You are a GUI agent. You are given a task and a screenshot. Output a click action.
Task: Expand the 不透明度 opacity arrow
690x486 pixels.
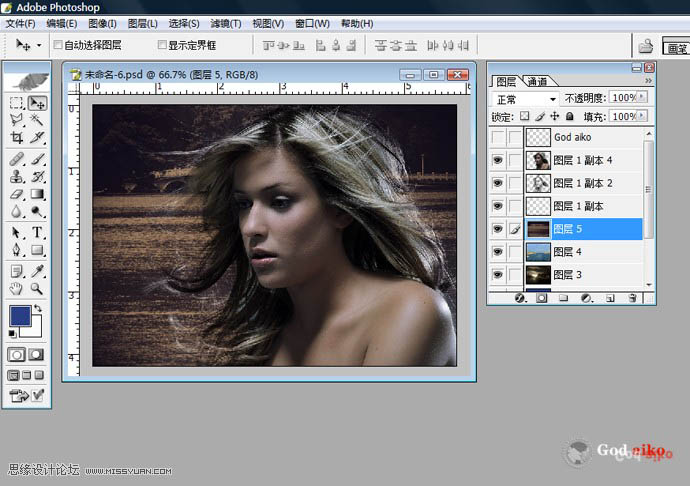coord(642,99)
